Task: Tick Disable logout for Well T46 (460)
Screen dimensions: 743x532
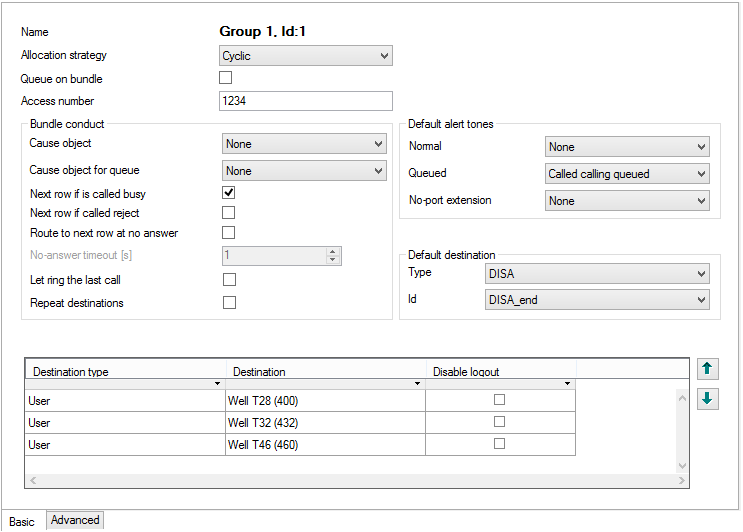Action: (x=499, y=443)
